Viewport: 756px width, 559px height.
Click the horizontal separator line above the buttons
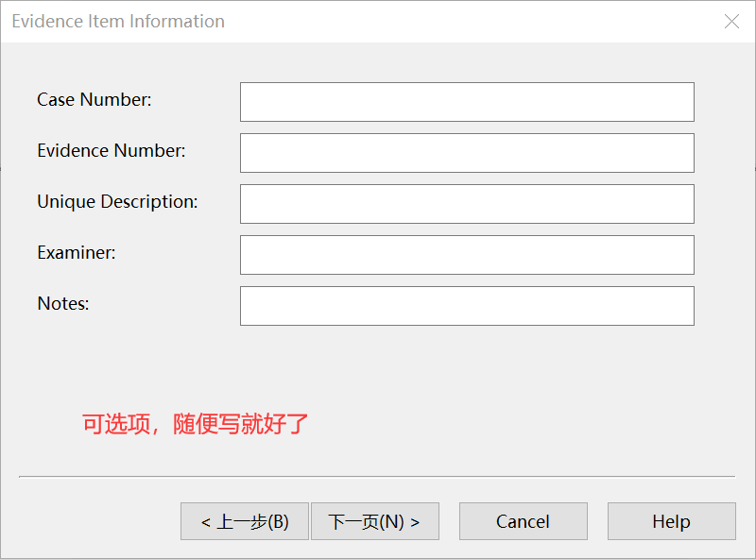pyautogui.click(x=376, y=477)
